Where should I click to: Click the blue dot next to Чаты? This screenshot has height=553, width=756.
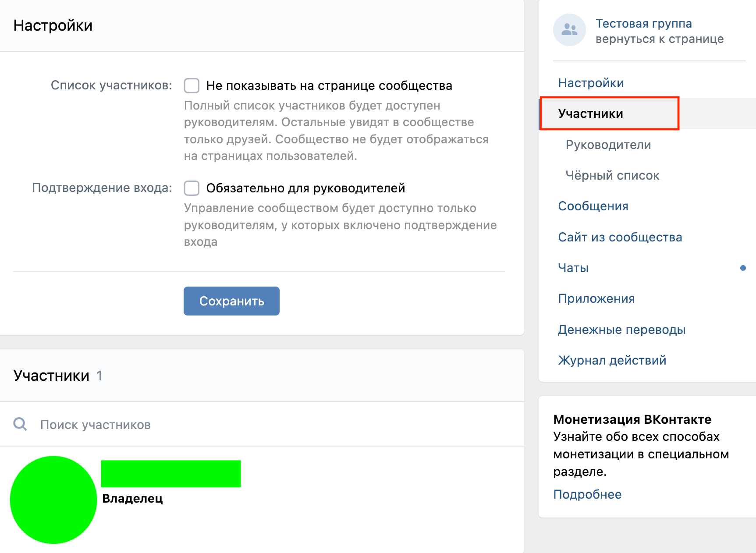(743, 268)
